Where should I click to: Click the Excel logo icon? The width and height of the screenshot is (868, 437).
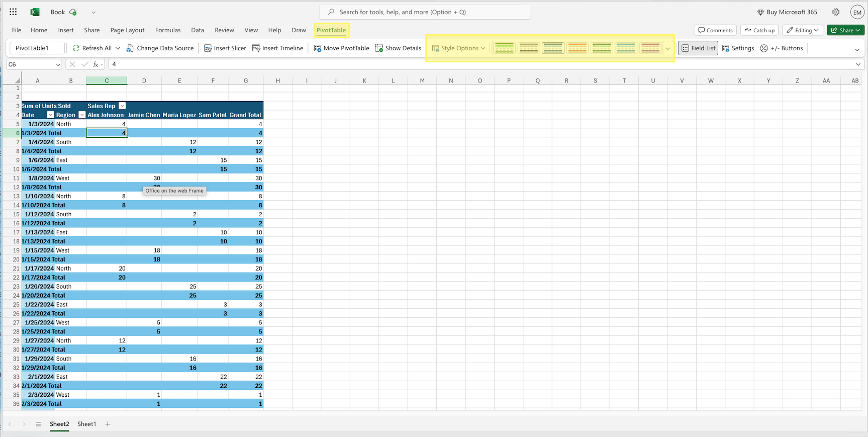coord(35,12)
